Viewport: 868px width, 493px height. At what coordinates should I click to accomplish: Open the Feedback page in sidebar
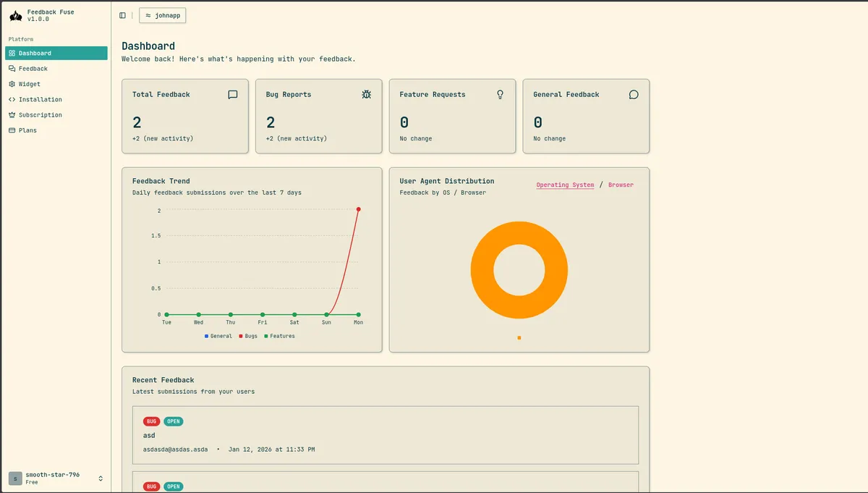tap(33, 69)
